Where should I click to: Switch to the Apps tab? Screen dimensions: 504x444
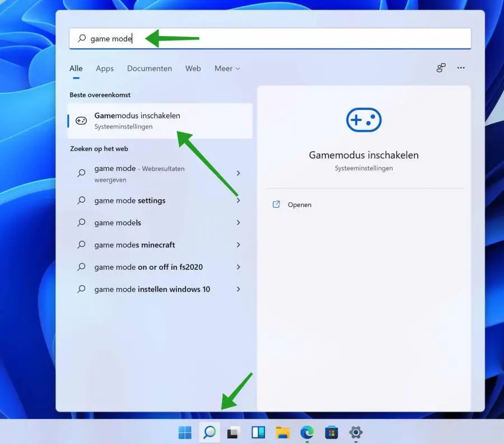[x=105, y=68]
